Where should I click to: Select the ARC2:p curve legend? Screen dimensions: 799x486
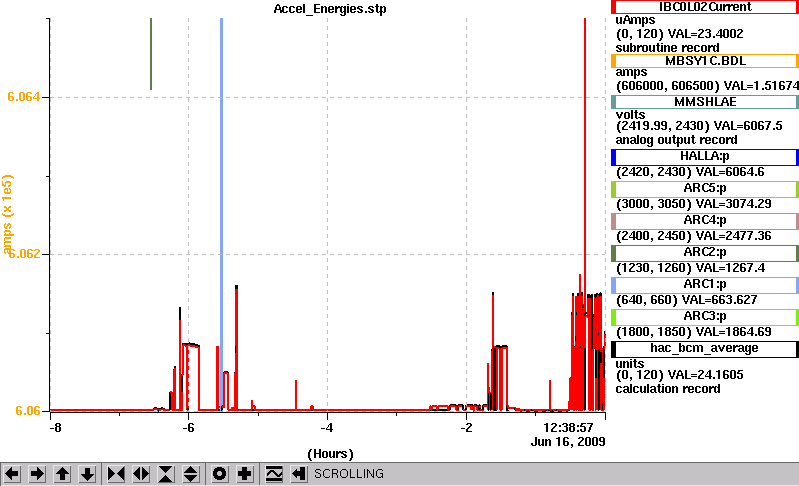[x=705, y=253]
